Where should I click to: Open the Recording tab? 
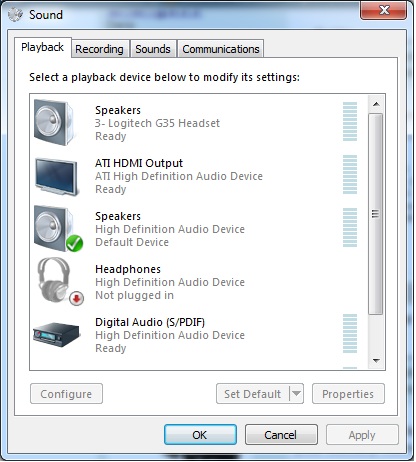click(x=99, y=49)
